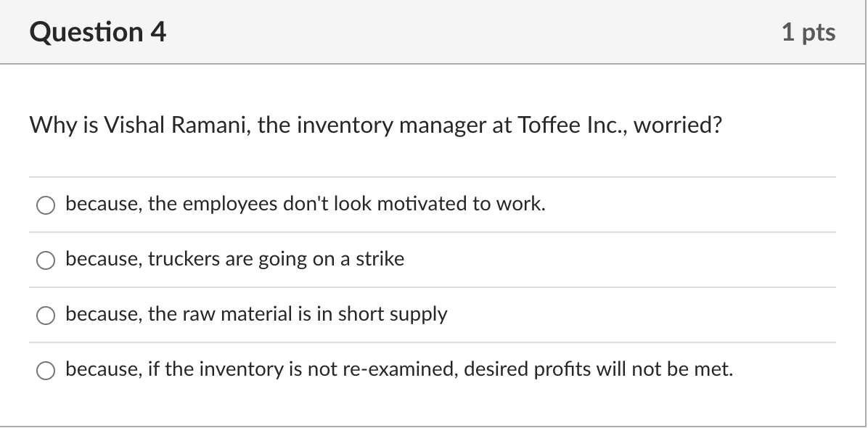Click the answer text about truckers striking
Screen dimensions: 868x428
coord(234,260)
